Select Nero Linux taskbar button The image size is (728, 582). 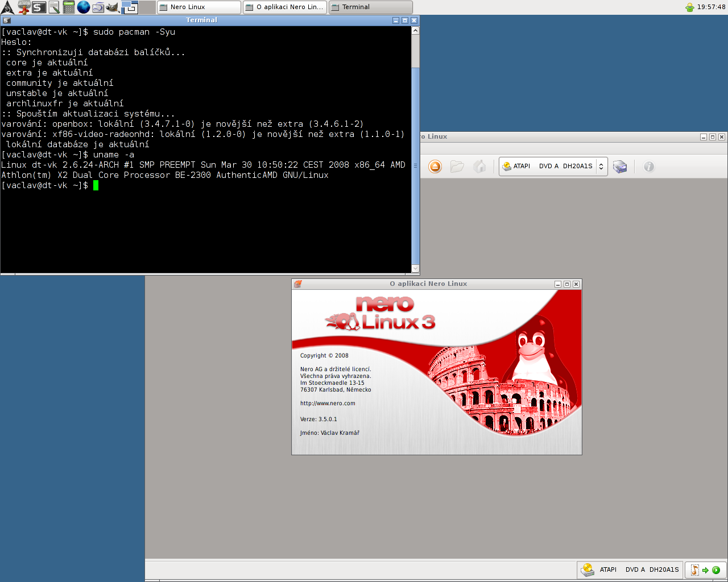198,7
